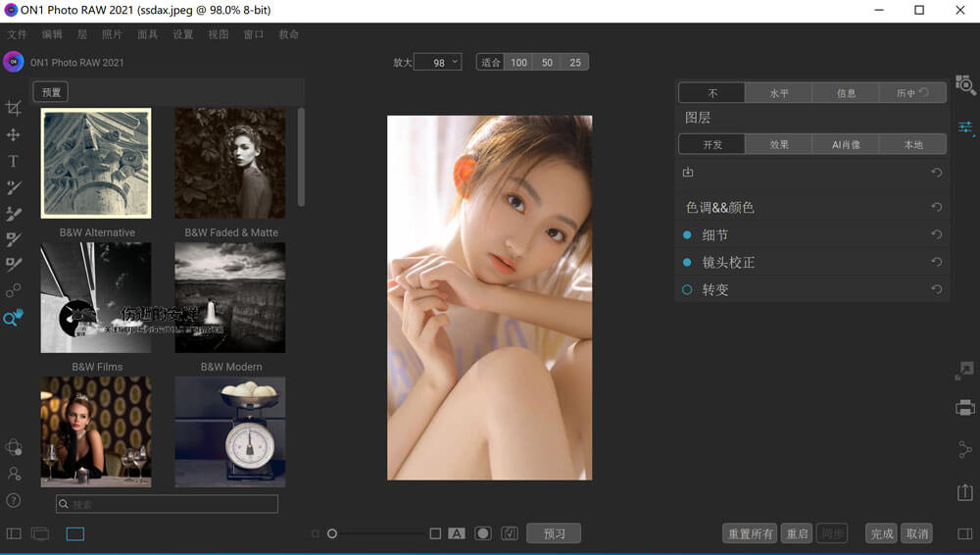980x555 pixels.
Task: Open the help question mark icon
Action: pyautogui.click(x=14, y=500)
